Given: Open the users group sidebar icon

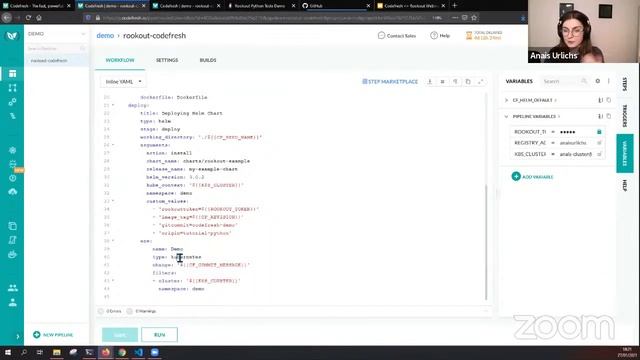Looking at the screenshot, I should [x=13, y=288].
